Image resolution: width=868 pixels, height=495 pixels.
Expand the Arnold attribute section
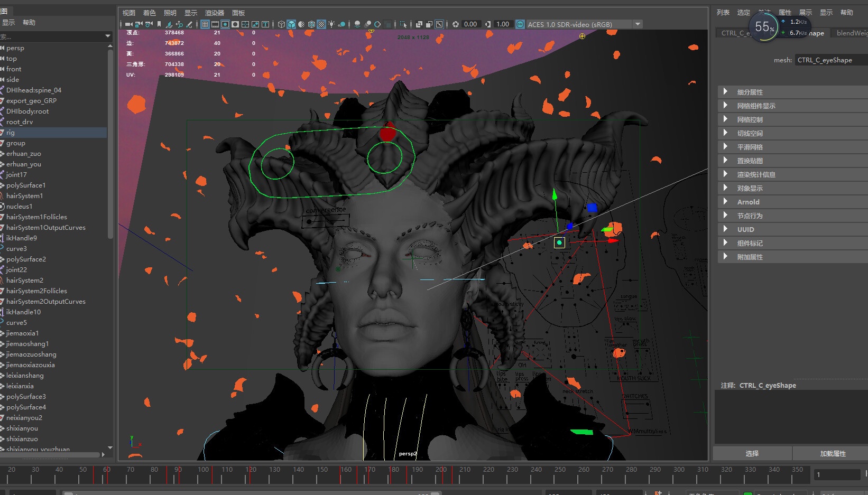click(x=748, y=202)
